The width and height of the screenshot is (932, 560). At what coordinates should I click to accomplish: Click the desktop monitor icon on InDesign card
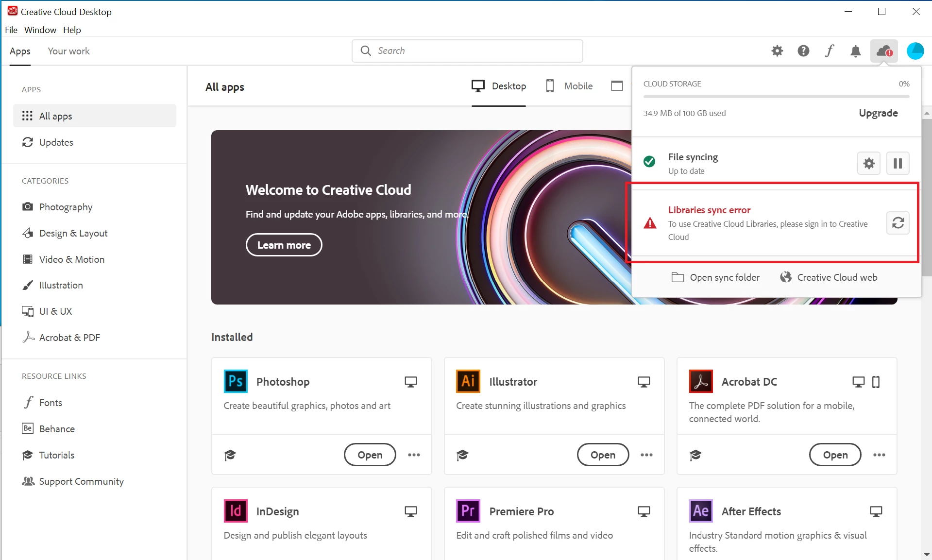click(x=411, y=512)
